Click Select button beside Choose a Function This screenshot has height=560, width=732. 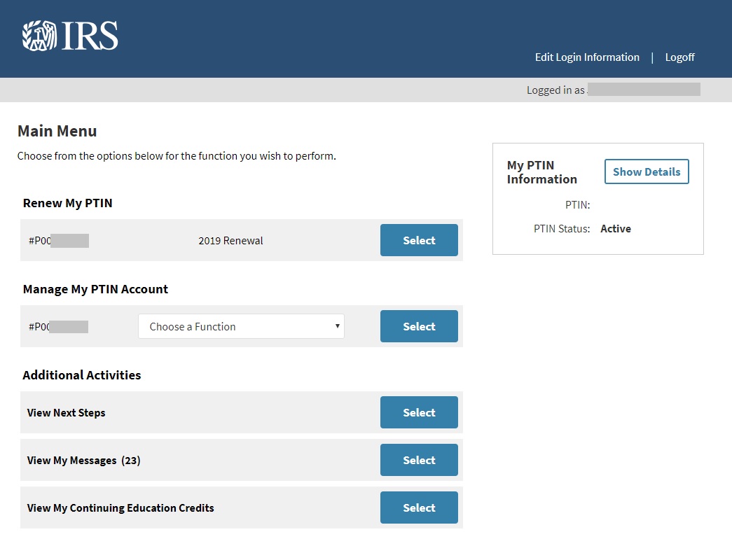coord(419,326)
